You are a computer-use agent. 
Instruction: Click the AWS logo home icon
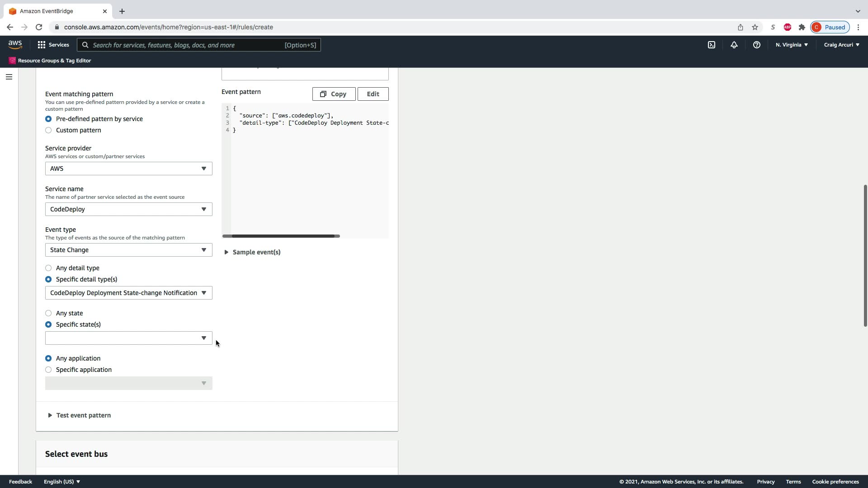(x=15, y=44)
